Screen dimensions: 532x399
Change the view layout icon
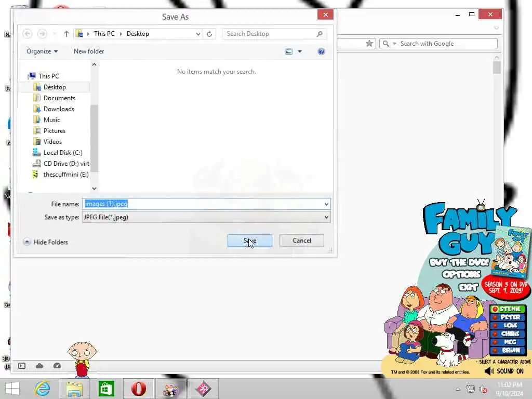point(289,51)
